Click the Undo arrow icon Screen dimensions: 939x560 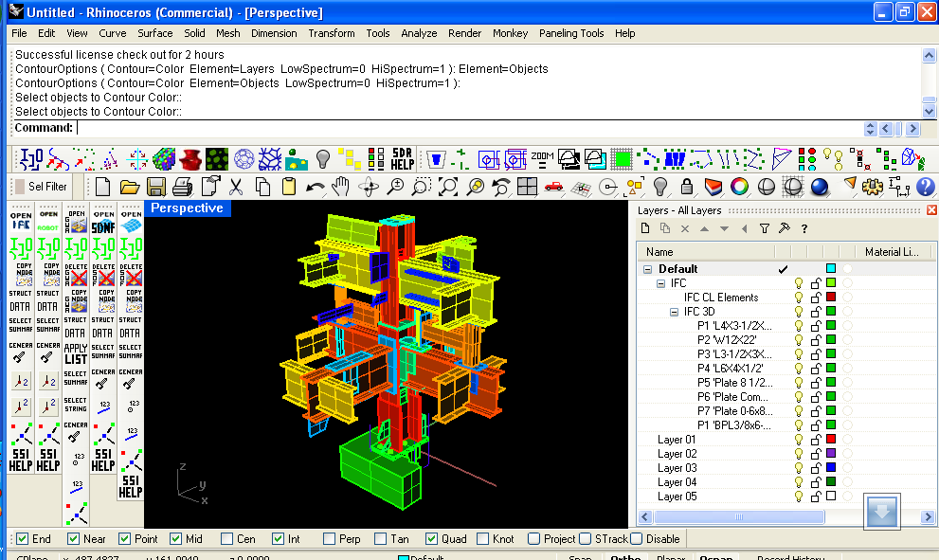[315, 188]
